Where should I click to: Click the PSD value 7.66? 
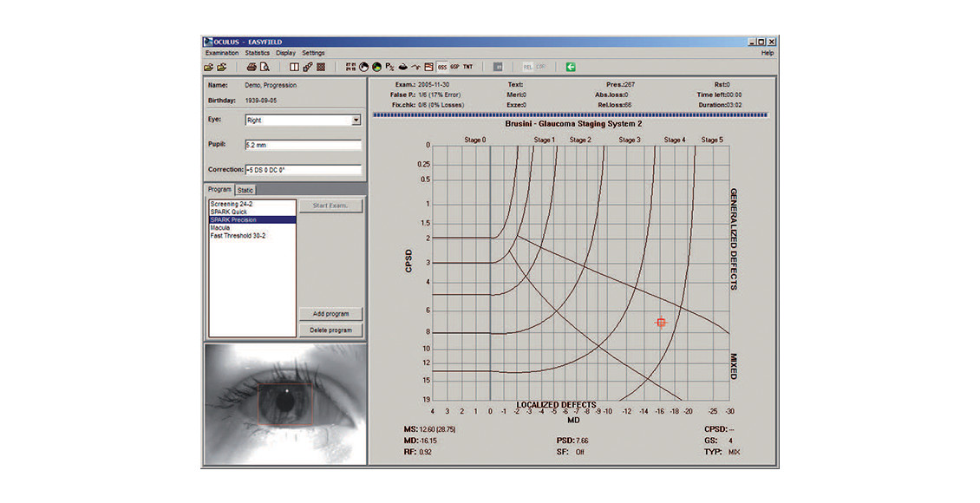[x=581, y=441]
